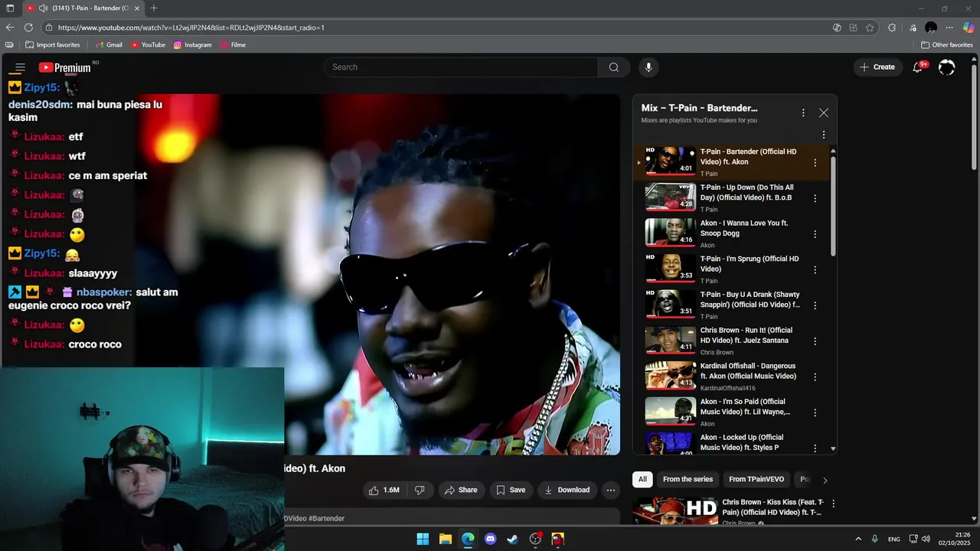The image size is (980, 551).
Task: Open the Mix playlist secondary options menu
Action: coord(824,135)
